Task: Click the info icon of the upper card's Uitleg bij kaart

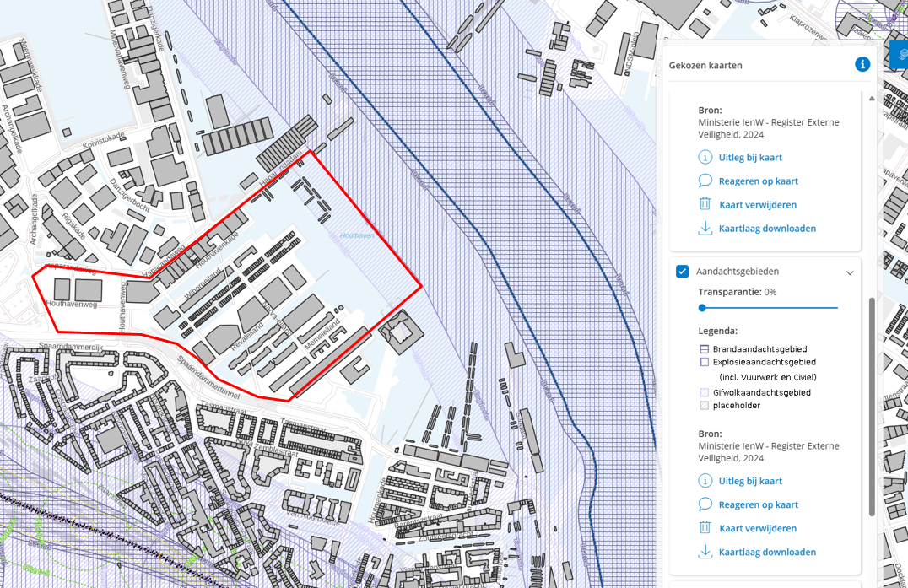Action: click(705, 157)
